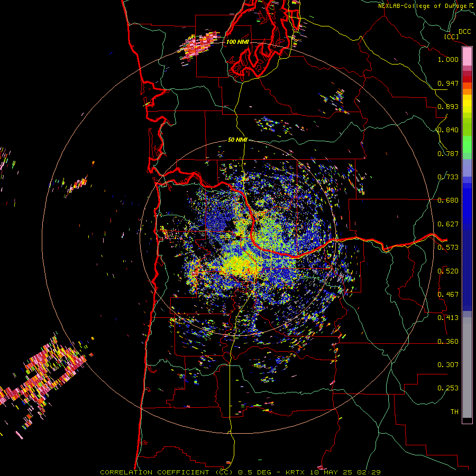Select the 0.413 color scale value
The image size is (476, 476).
pos(448,318)
